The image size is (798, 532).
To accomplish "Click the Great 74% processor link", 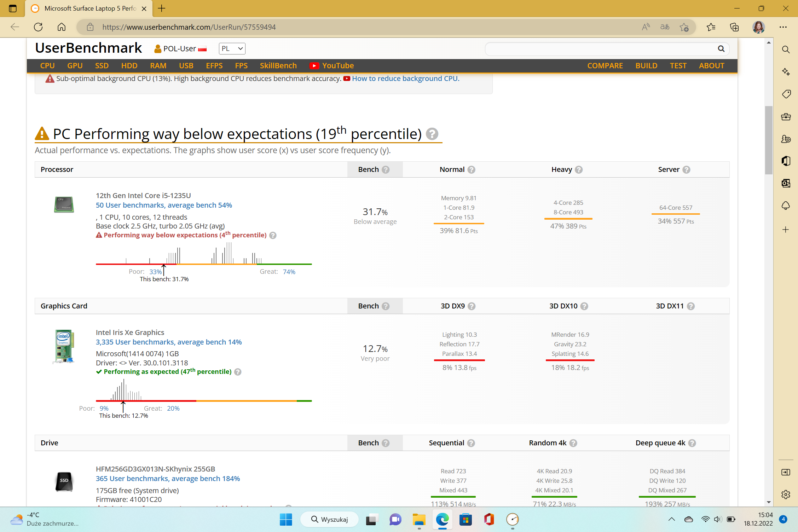I will pos(289,272).
